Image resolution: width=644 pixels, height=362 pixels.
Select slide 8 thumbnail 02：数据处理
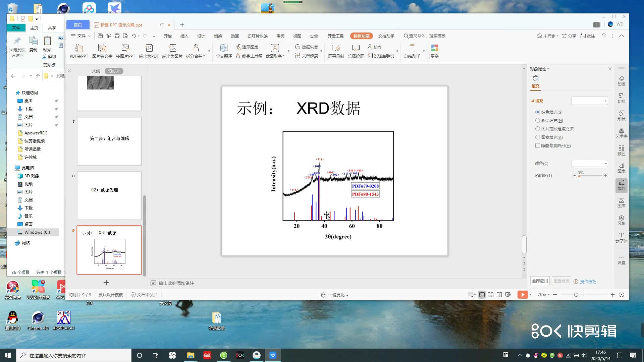tap(109, 195)
